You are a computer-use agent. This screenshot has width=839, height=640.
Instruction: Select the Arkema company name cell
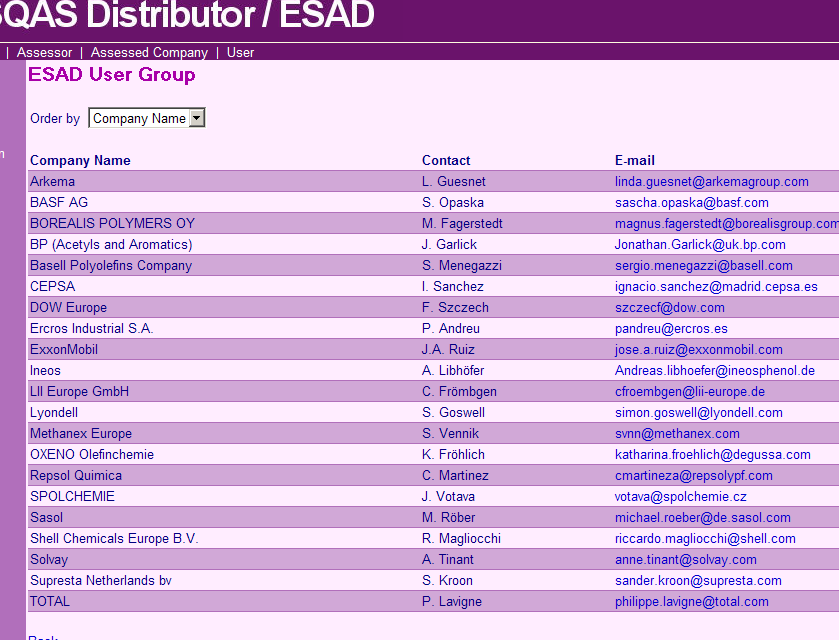pyautogui.click(x=52, y=181)
